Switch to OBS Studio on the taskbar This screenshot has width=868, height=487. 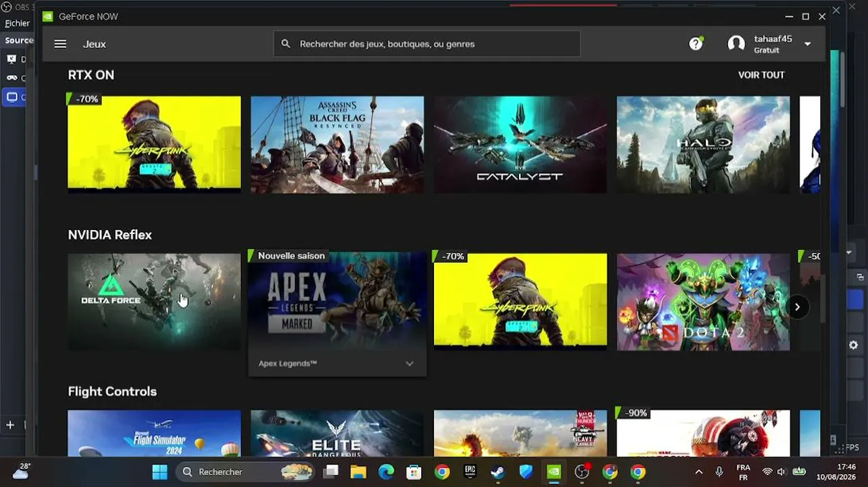[582, 472]
